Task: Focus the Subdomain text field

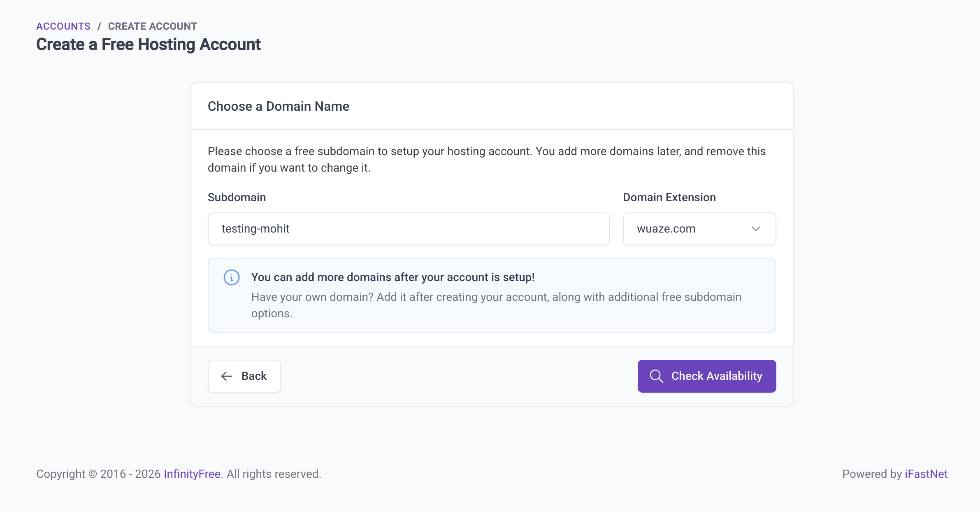Action: 408,229
